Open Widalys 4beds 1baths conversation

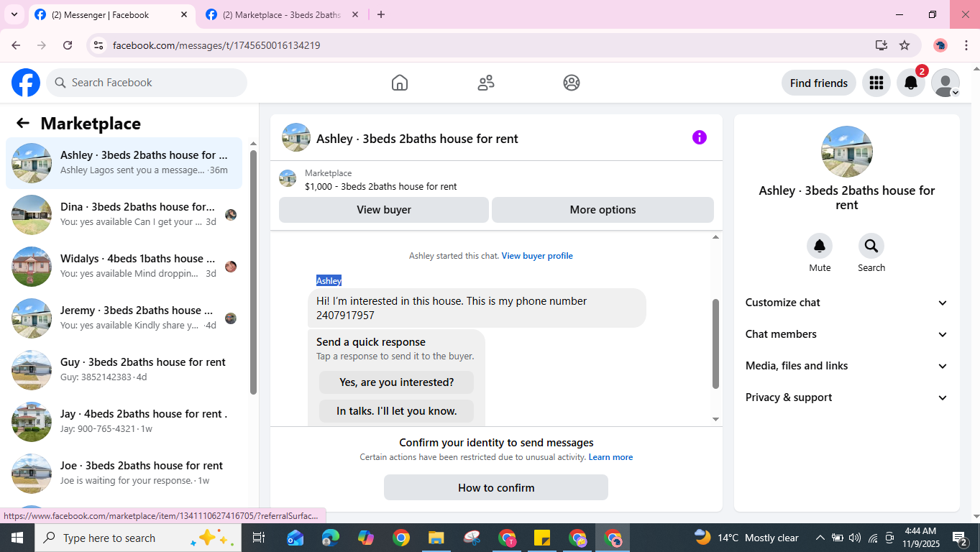(x=124, y=267)
